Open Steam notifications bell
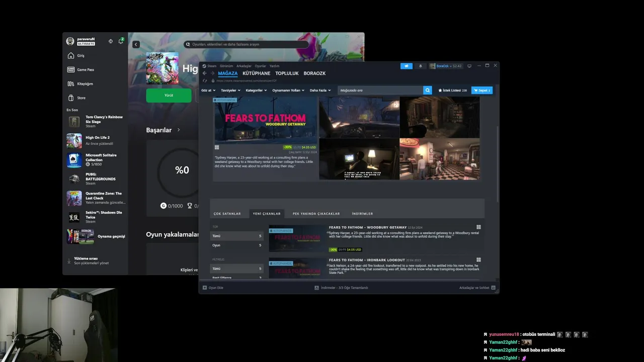This screenshot has height=362, width=644. [x=421, y=66]
